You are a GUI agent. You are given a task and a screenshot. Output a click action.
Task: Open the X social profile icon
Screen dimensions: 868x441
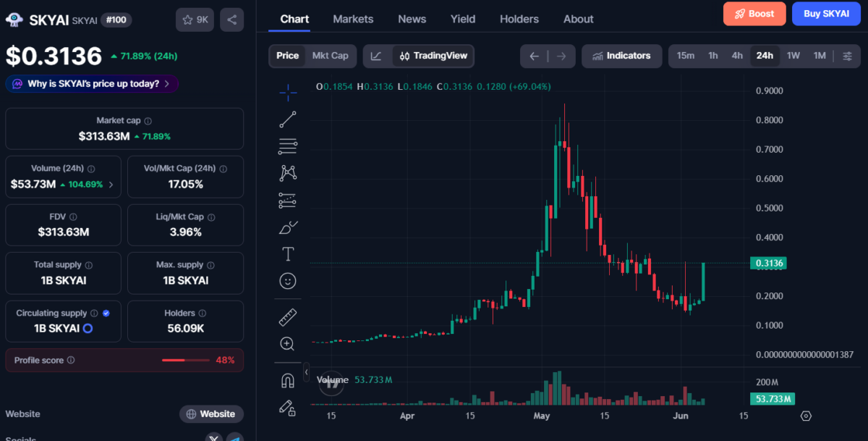(213, 437)
